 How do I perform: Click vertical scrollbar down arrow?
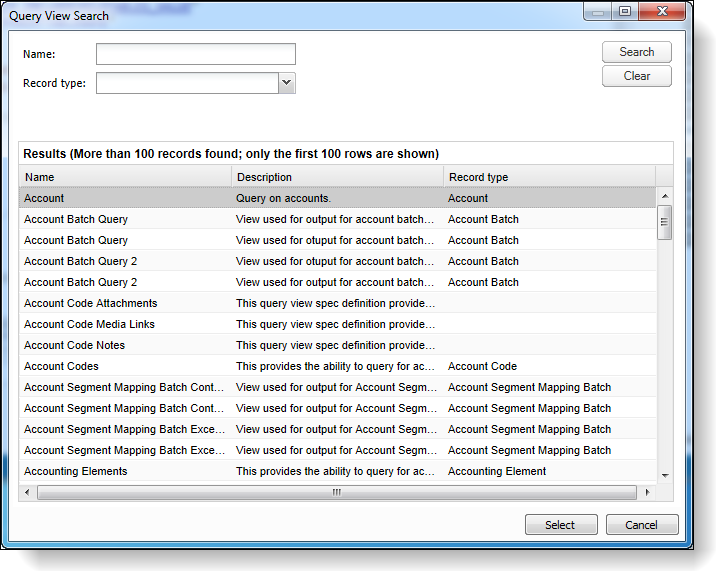(665, 476)
